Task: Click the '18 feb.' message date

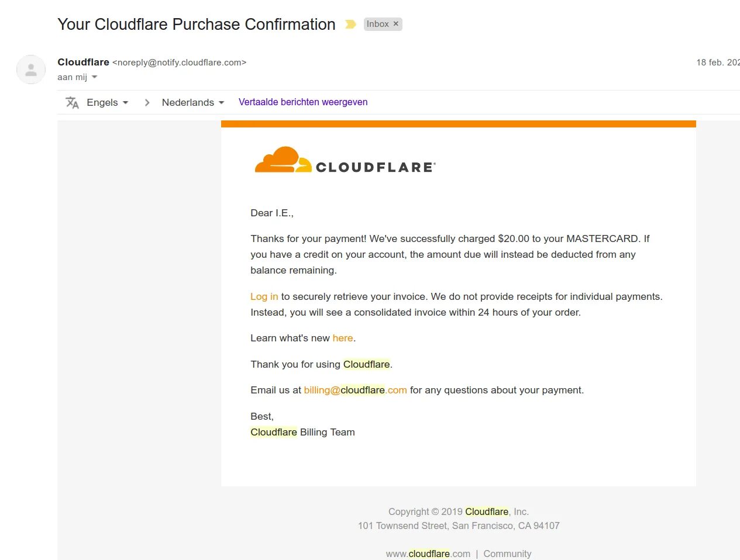Action: click(x=717, y=63)
